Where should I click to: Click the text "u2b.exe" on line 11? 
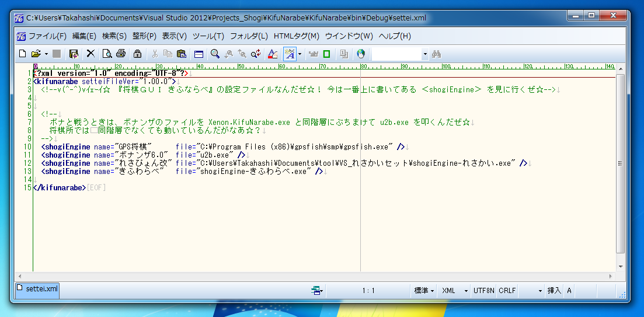click(215, 155)
